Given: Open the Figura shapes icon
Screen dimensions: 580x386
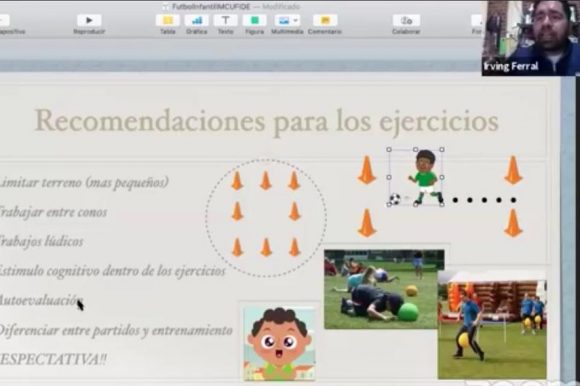Looking at the screenshot, I should (254, 20).
